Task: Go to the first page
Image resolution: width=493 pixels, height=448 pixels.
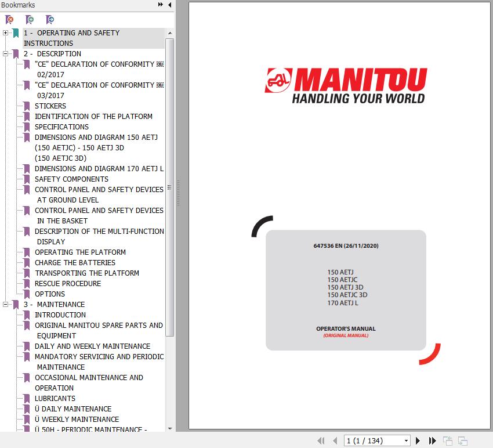Action: tap(321, 441)
